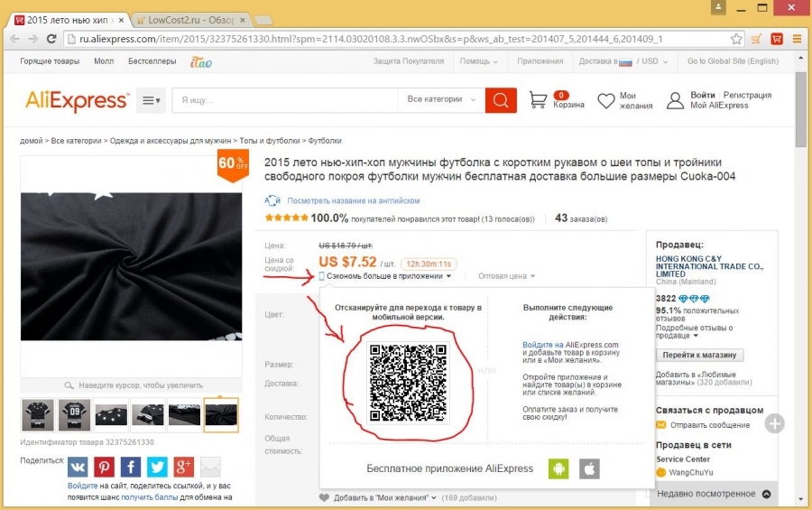Download iOS app Apple icon

(589, 469)
